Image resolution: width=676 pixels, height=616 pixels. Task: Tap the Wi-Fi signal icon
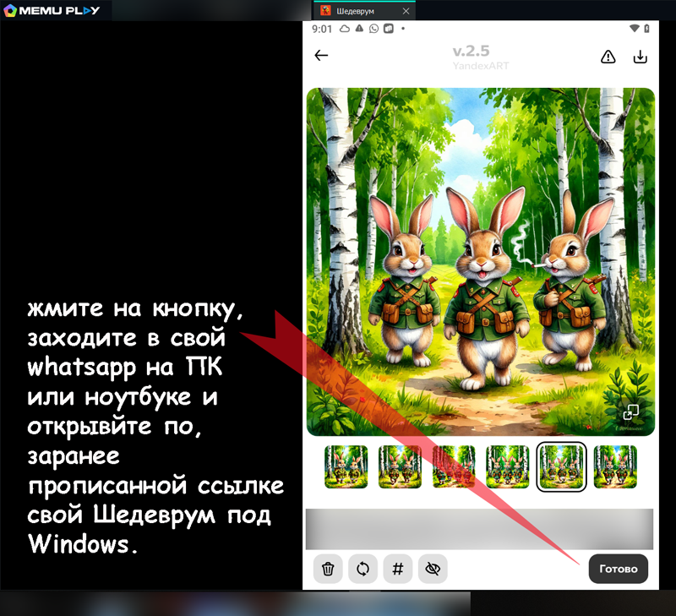tap(635, 29)
